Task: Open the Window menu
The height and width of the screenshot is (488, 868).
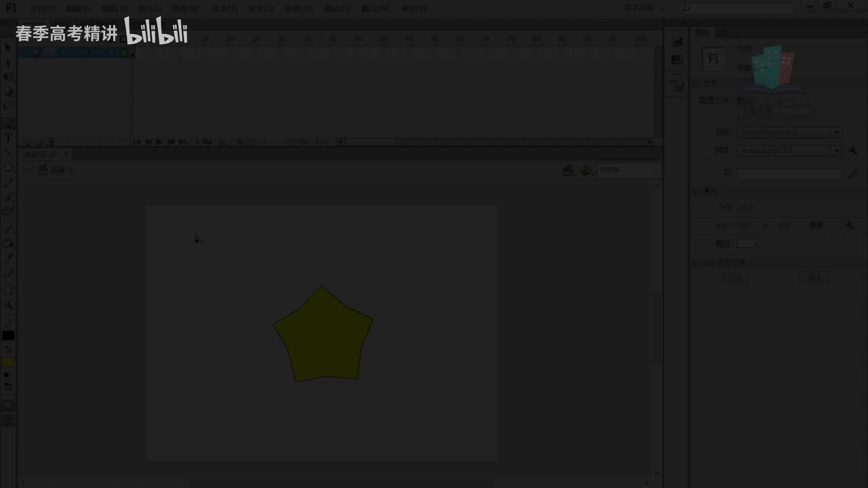Action: [x=376, y=8]
